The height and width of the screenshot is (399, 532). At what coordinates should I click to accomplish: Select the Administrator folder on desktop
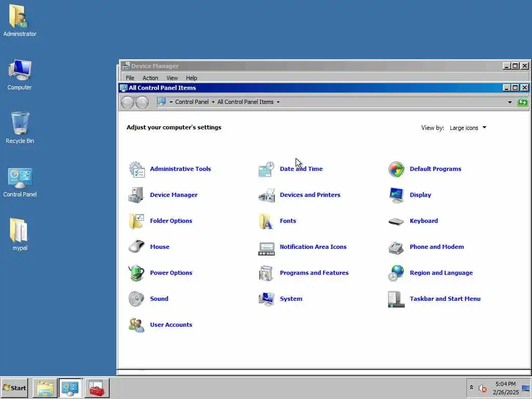click(x=20, y=20)
